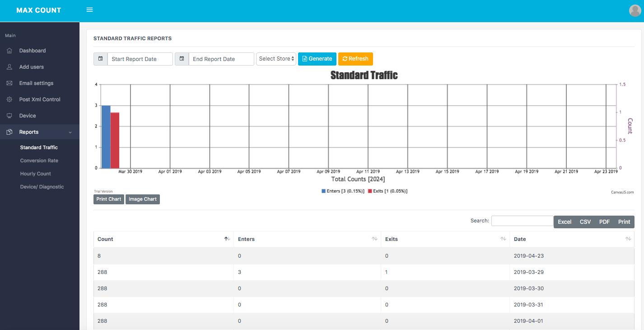Open Dashboard from the sidebar
Image resolution: width=644 pixels, height=330 pixels.
[33, 51]
